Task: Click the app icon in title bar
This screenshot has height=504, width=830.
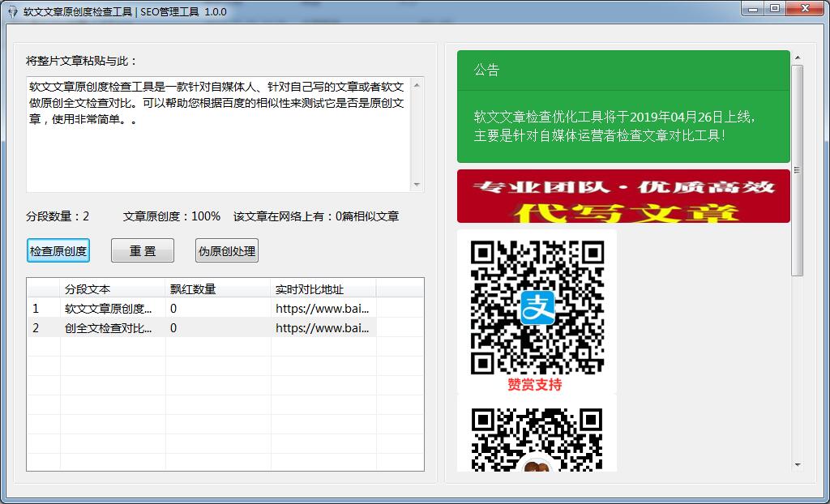Action: (x=13, y=11)
